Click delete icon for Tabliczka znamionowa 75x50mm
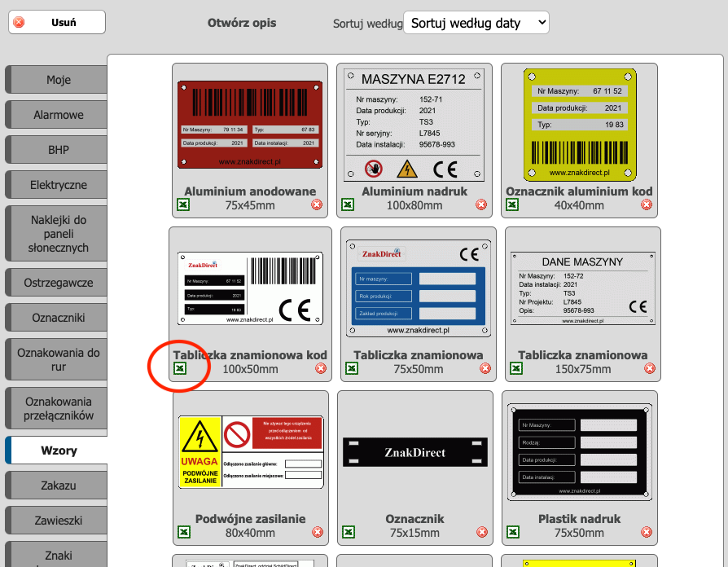The image size is (728, 567). coord(485,368)
